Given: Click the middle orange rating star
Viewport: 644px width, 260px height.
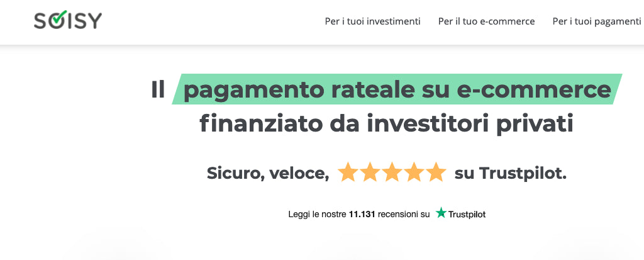Looking at the screenshot, I should coord(392,172).
